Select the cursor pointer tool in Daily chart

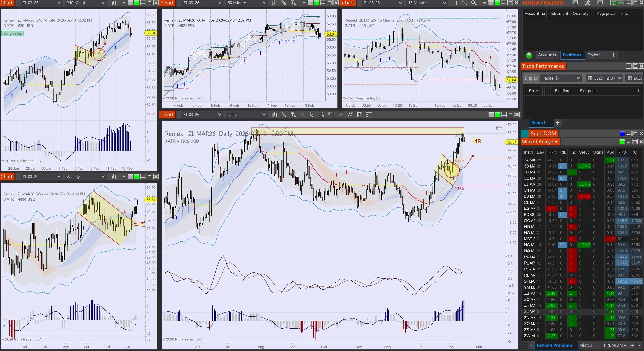click(x=312, y=115)
